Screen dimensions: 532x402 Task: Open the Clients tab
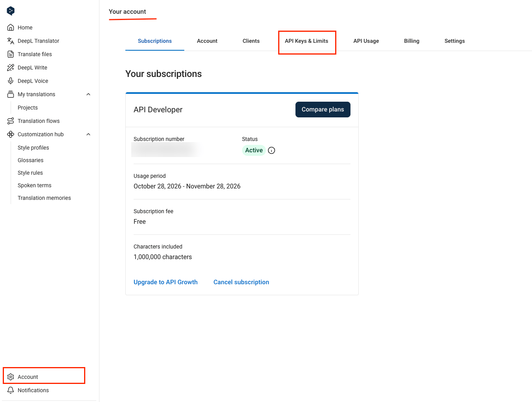pyautogui.click(x=251, y=41)
